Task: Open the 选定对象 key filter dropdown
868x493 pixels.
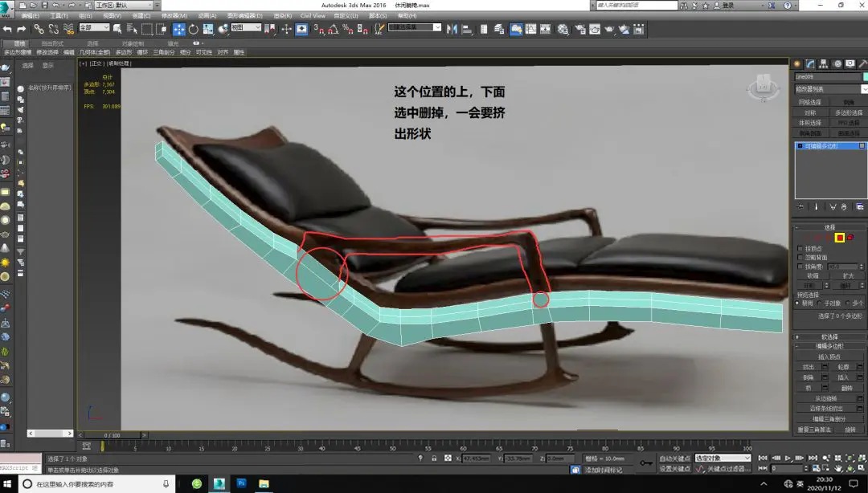Action: 723,458
